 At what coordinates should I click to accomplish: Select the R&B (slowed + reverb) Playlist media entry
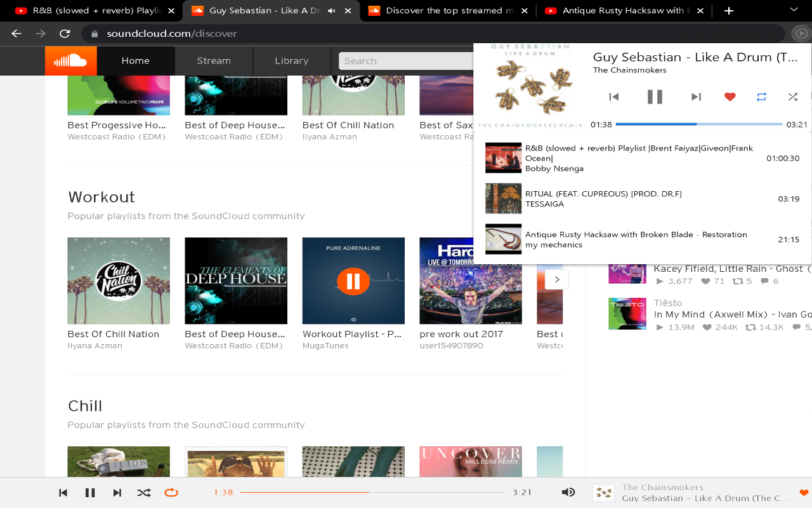click(x=642, y=158)
